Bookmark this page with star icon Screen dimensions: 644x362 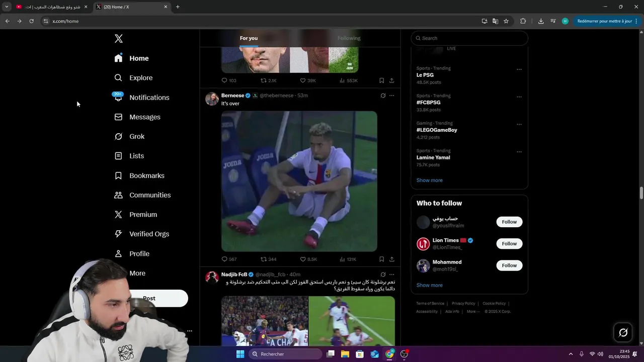(x=506, y=21)
